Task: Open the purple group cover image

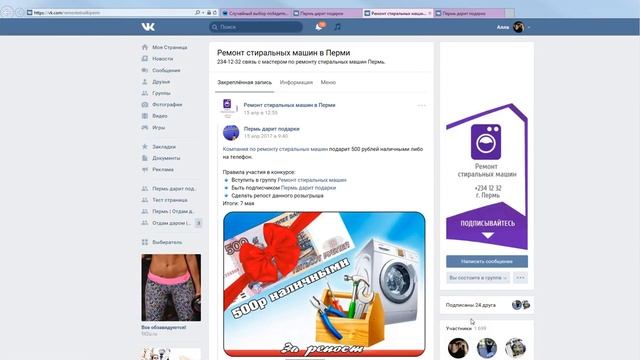Action: (x=487, y=176)
